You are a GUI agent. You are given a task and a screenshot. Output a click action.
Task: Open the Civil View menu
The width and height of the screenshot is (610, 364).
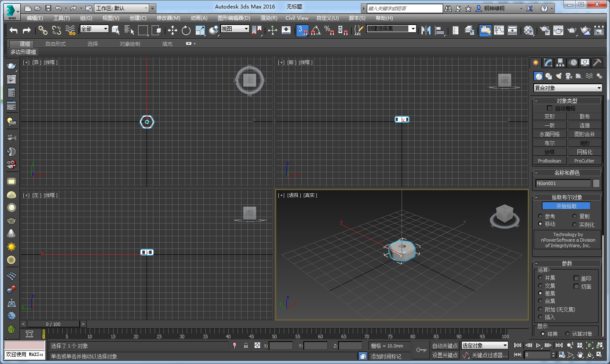click(x=297, y=18)
